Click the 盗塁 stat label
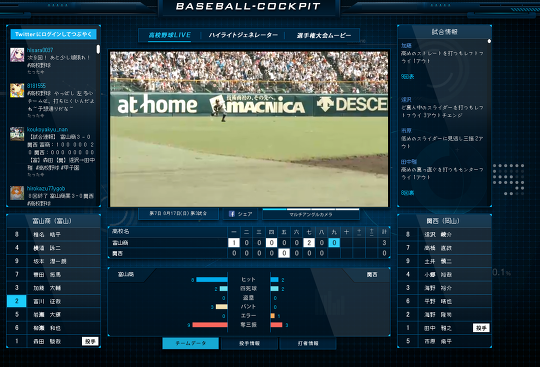Image resolution: width=540 pixels, height=367 pixels. point(248,297)
